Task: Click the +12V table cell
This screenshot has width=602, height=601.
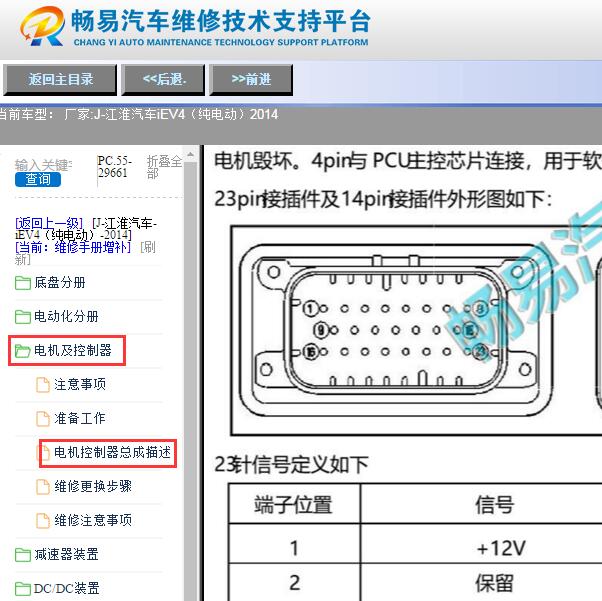Action: click(501, 548)
